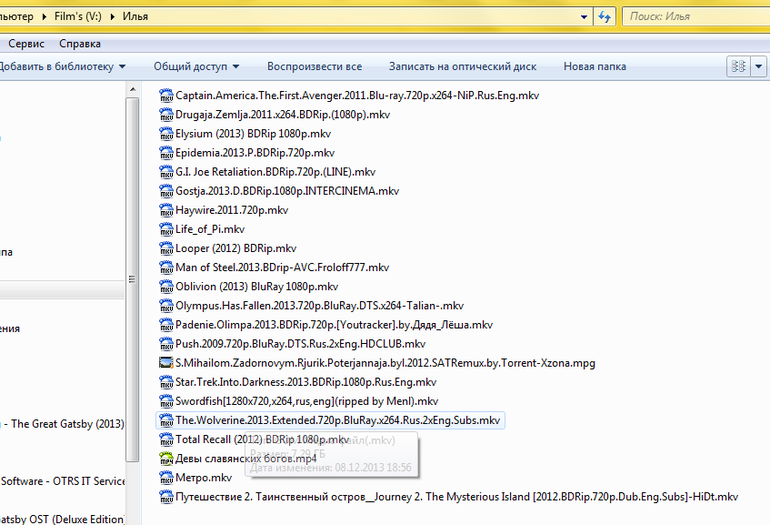Refresh the folder using the address bar button
This screenshot has height=525, width=770.
(603, 17)
